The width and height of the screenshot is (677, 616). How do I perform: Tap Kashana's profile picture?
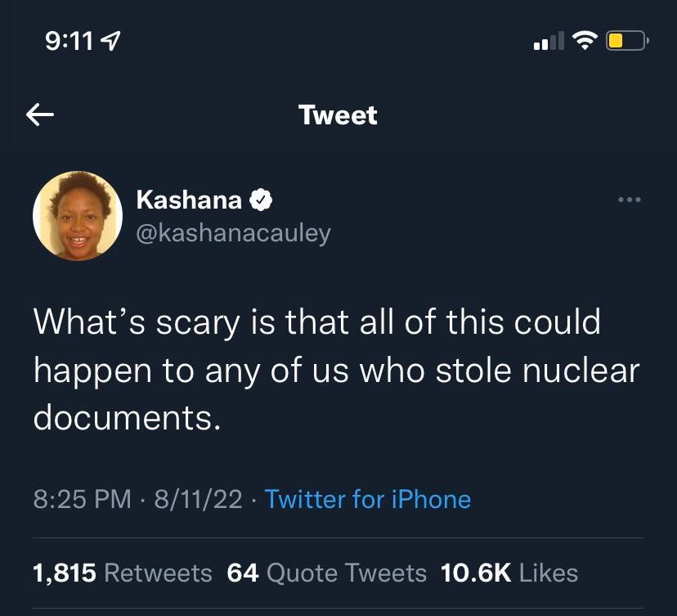click(77, 216)
